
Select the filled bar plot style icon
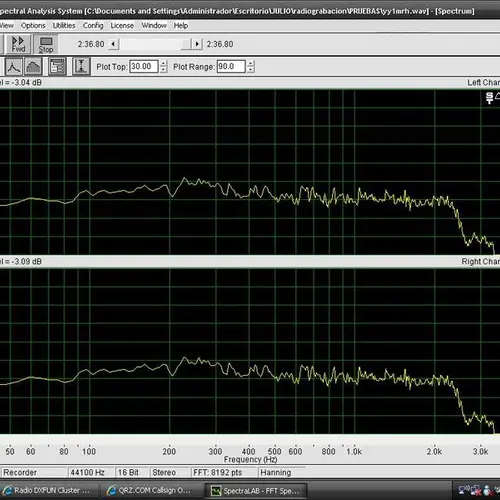coord(33,66)
